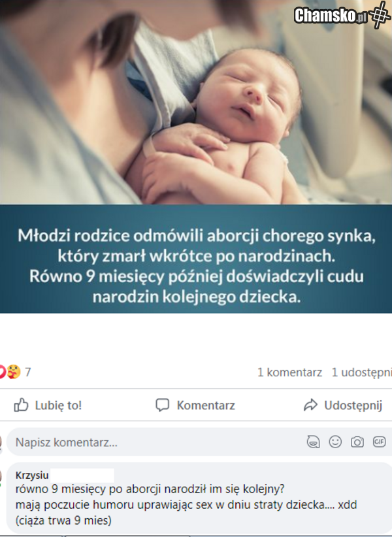Like the post with 'Lubię to!'
Viewport: 392px width, 537px height.
(48, 405)
